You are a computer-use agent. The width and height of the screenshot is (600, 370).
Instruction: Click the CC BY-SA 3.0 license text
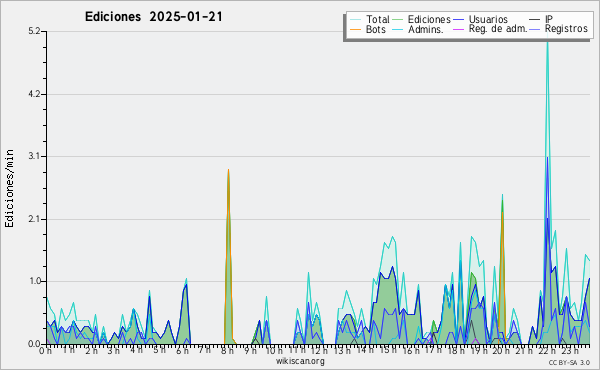point(569,362)
